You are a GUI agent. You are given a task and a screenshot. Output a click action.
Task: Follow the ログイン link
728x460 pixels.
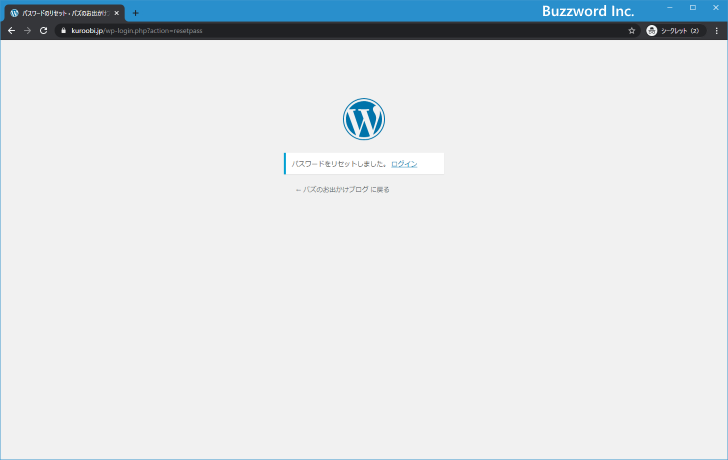[x=404, y=163]
